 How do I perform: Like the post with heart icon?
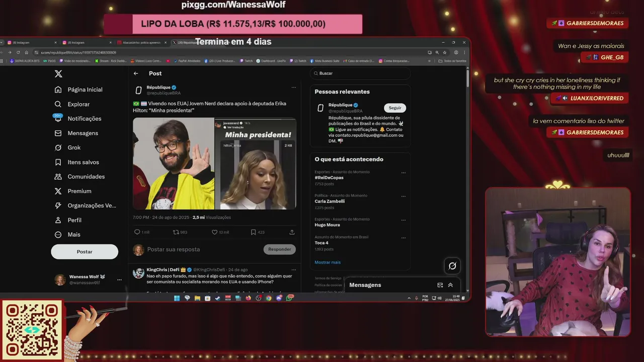click(214, 232)
